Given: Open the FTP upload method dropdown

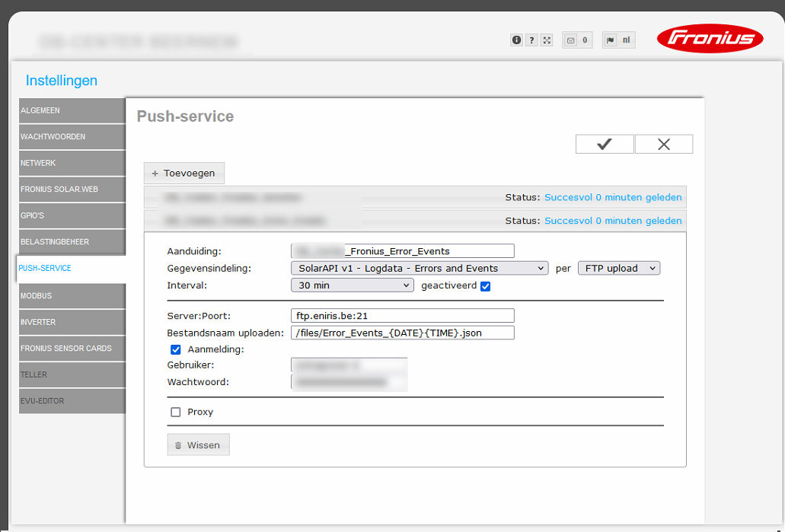Looking at the screenshot, I should click(x=618, y=268).
